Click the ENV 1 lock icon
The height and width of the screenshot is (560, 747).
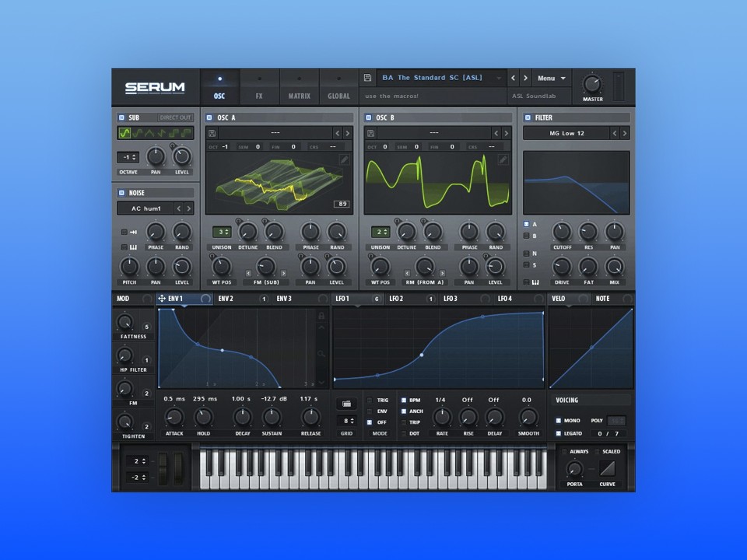[x=321, y=316]
